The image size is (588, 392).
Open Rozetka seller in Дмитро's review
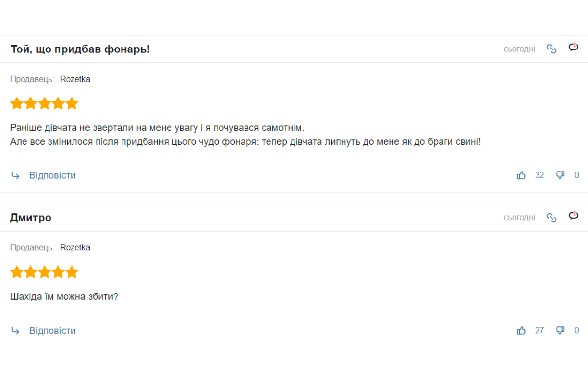point(75,248)
